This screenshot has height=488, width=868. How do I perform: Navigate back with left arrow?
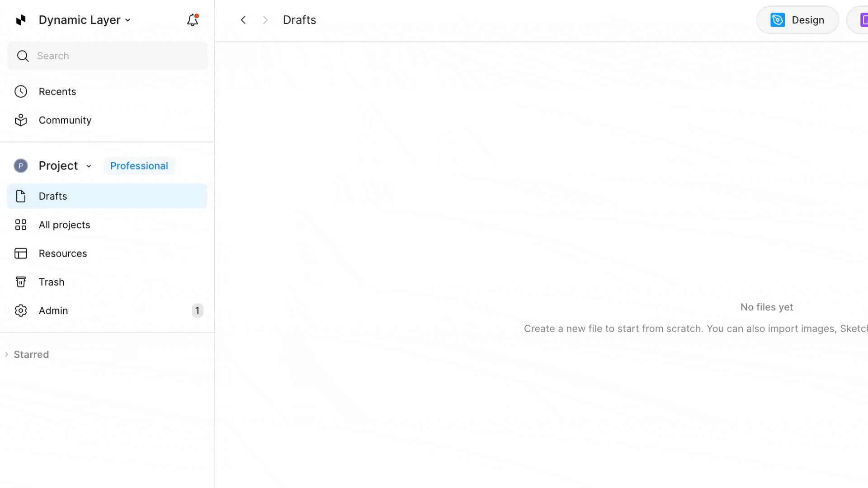point(243,20)
